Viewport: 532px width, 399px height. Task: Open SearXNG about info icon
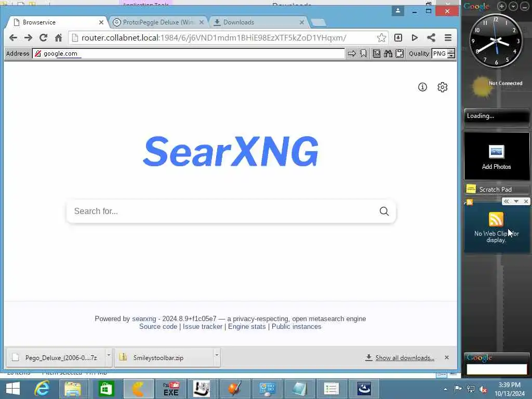[x=422, y=87]
